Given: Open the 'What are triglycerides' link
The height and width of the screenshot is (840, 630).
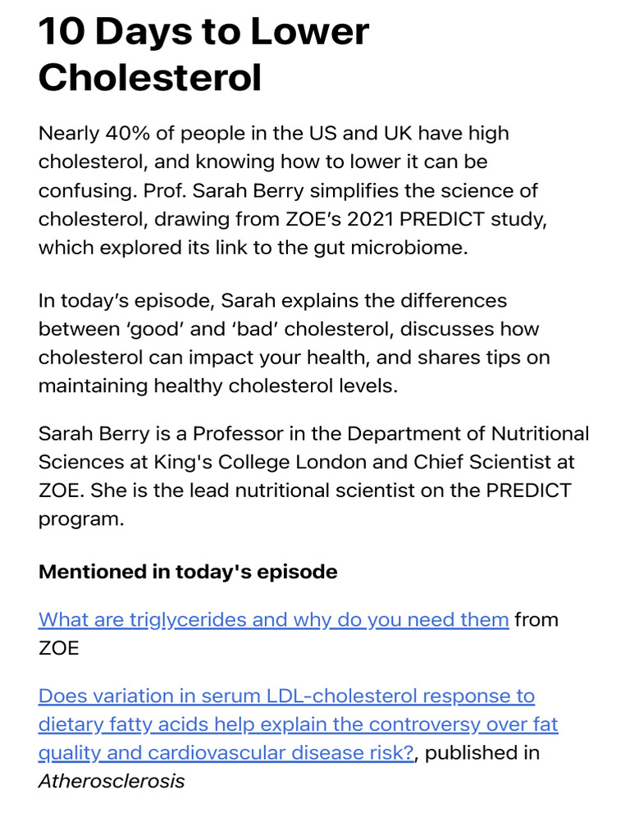Looking at the screenshot, I should (x=273, y=620).
